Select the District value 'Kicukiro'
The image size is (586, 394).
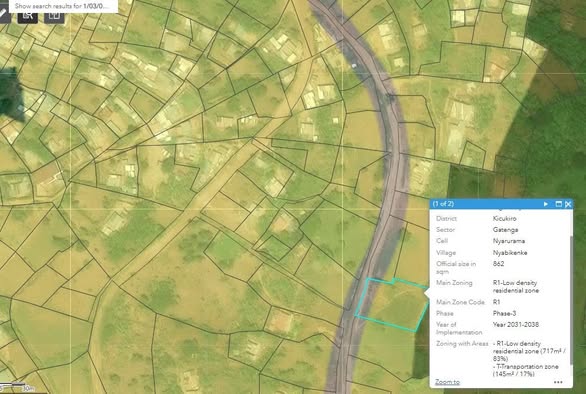tap(505, 218)
